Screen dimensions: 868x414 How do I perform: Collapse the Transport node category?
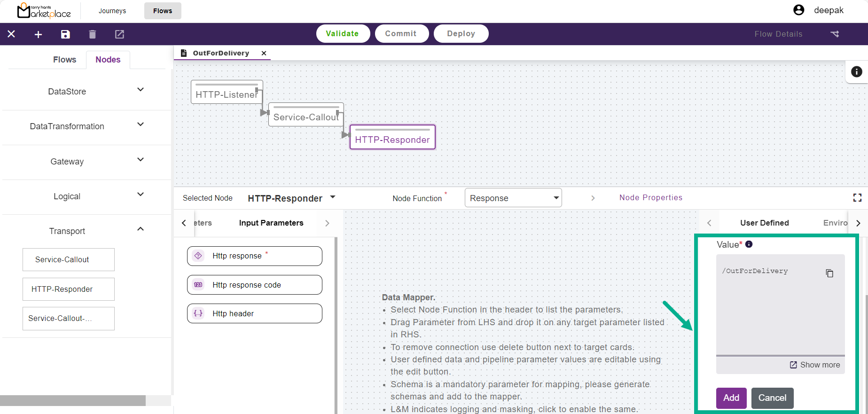pyautogui.click(x=140, y=229)
